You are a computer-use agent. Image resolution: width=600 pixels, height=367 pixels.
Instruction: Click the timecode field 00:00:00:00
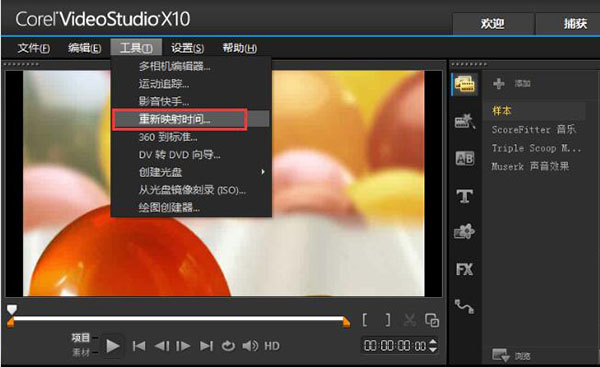click(394, 346)
